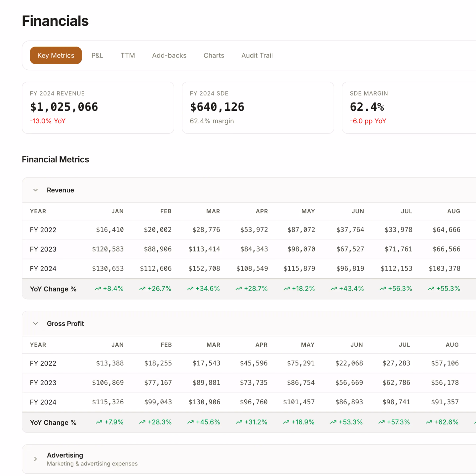The image size is (476, 476).
Task: Click the FY 2024 SDE metric card
Action: click(258, 107)
